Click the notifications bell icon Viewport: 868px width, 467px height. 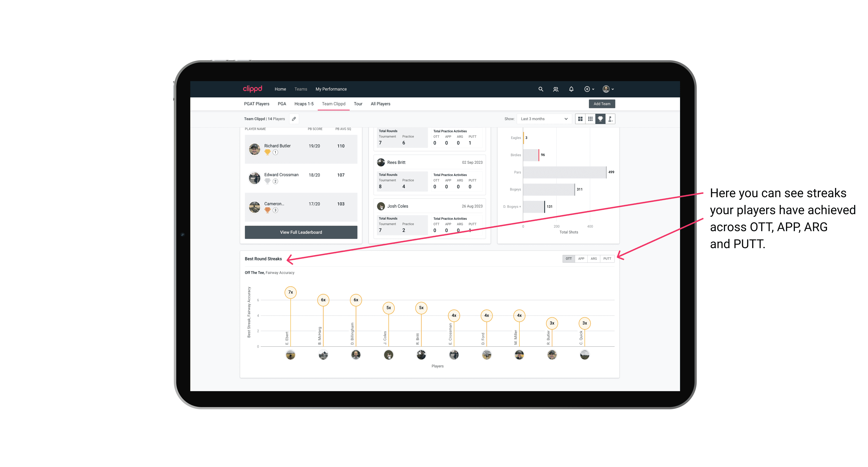point(571,89)
